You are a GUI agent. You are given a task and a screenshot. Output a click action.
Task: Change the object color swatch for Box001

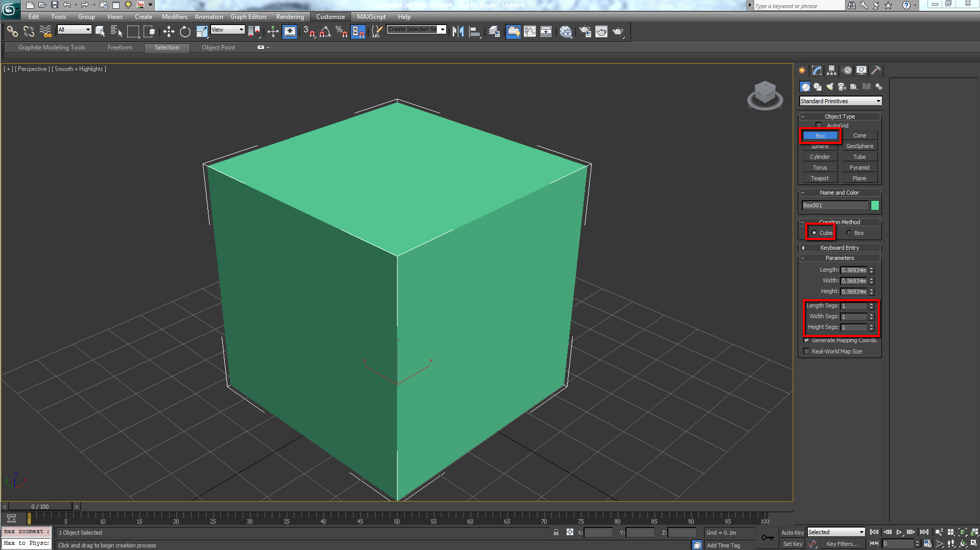click(874, 205)
